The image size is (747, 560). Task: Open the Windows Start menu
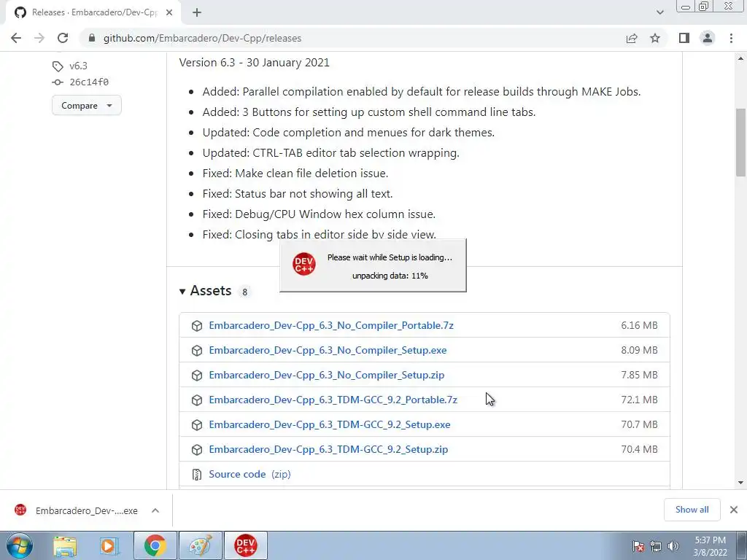click(19, 545)
